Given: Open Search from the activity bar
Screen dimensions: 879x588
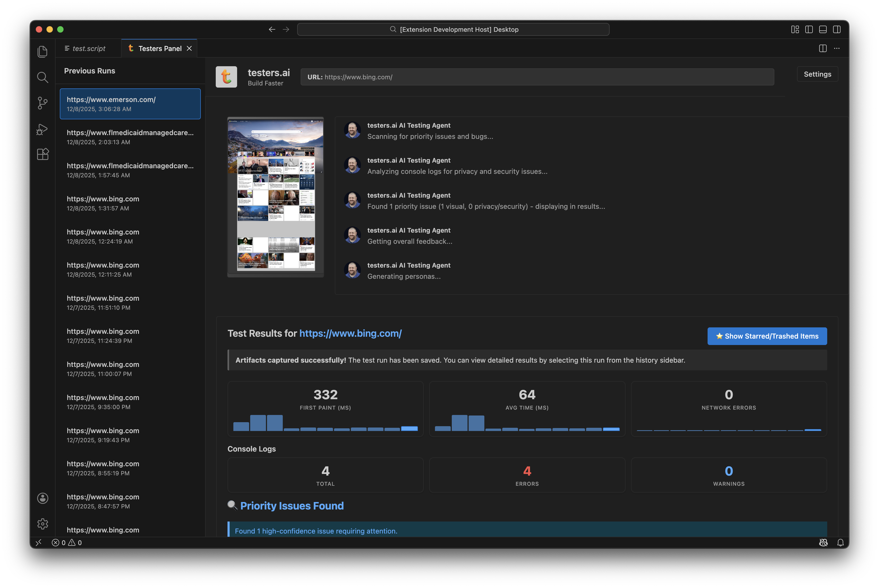Looking at the screenshot, I should (42, 77).
